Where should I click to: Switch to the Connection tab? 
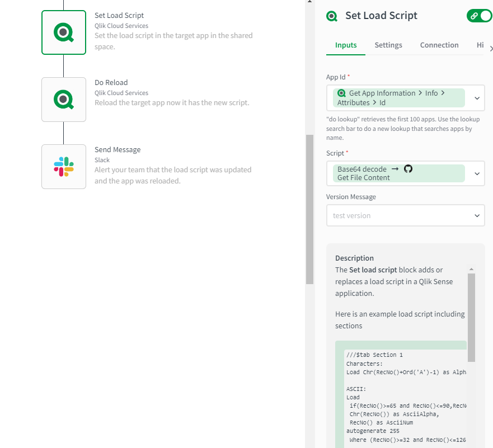(x=439, y=45)
